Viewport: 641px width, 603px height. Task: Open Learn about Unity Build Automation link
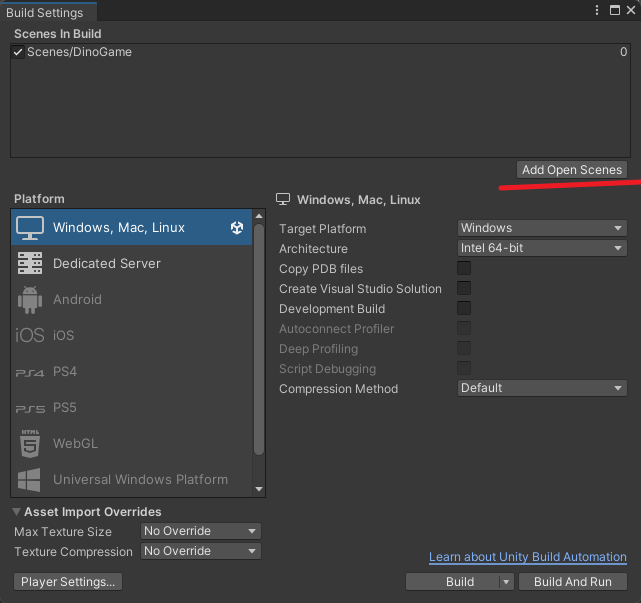click(527, 557)
